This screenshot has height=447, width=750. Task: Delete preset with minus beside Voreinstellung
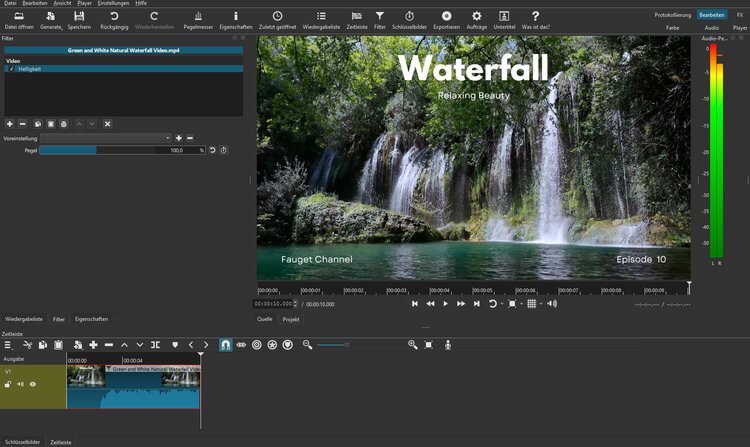tap(190, 138)
